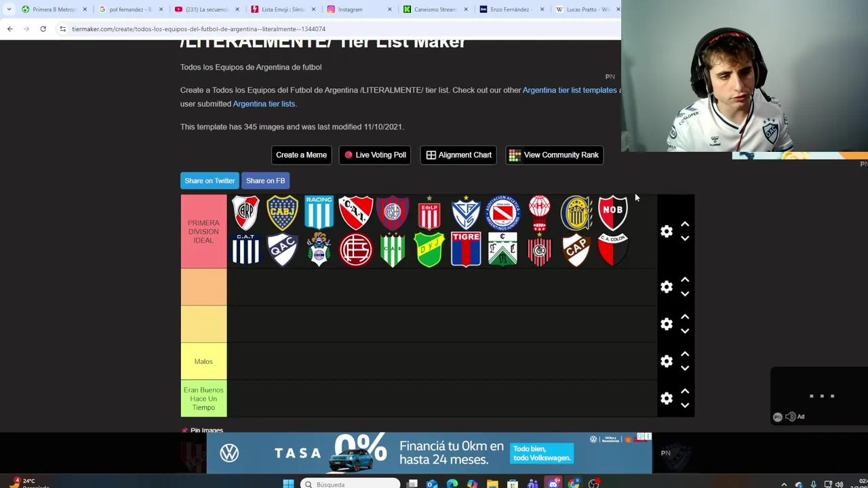
Task: Select the Vélez Sarsfield V crest
Action: 466,213
